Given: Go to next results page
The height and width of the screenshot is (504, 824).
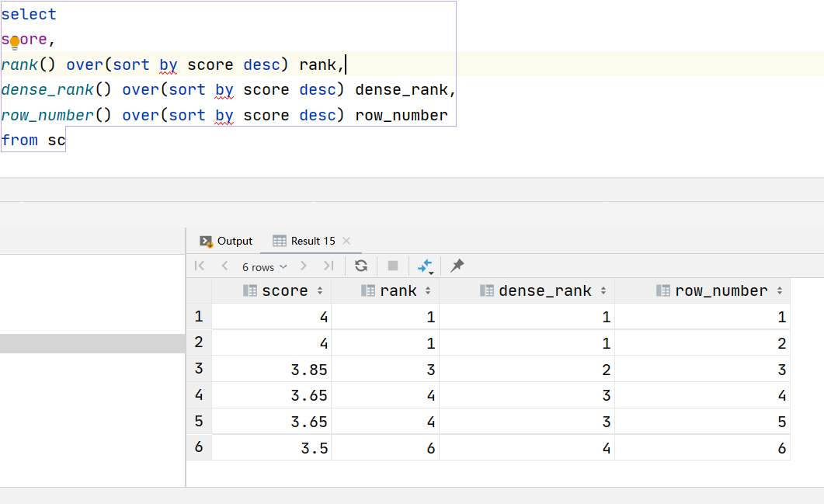Looking at the screenshot, I should [303, 266].
